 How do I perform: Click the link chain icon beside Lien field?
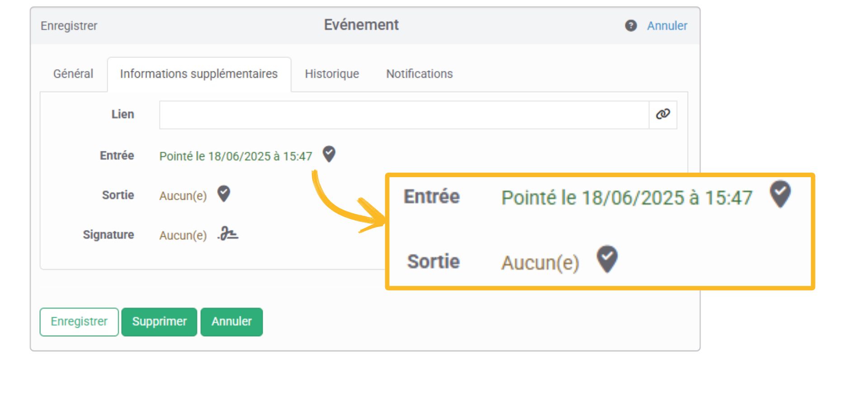pyautogui.click(x=663, y=114)
